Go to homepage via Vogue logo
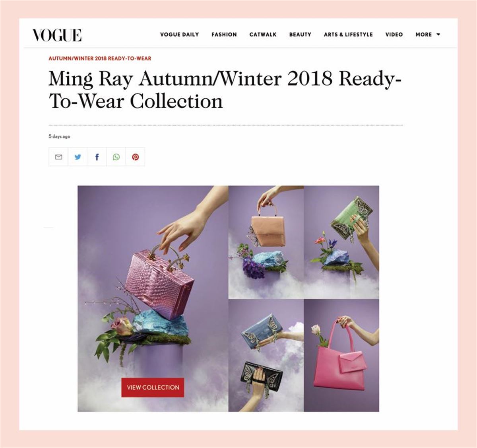This screenshot has height=448, width=477. click(x=57, y=35)
